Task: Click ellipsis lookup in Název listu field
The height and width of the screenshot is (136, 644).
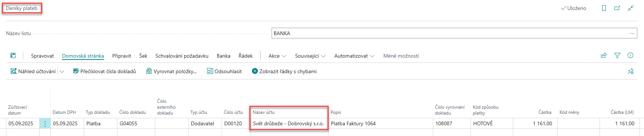Action: [632, 33]
